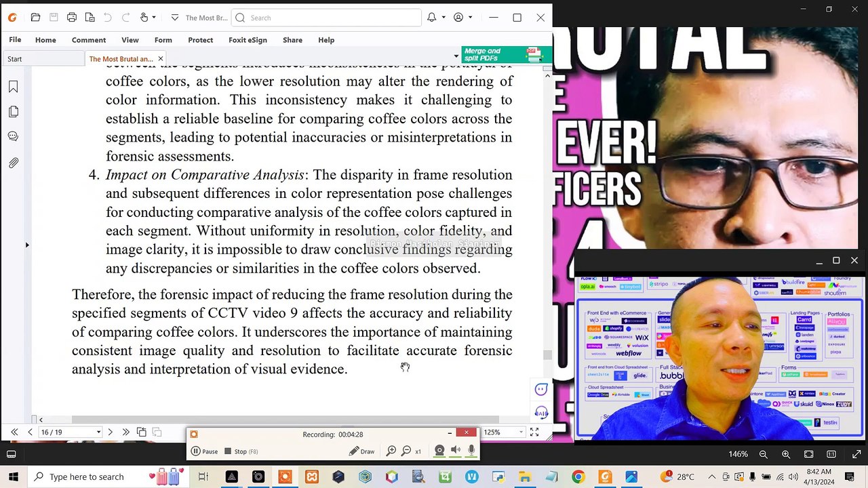
Task: Toggle system sound in the recorder bar
Action: 456,451
